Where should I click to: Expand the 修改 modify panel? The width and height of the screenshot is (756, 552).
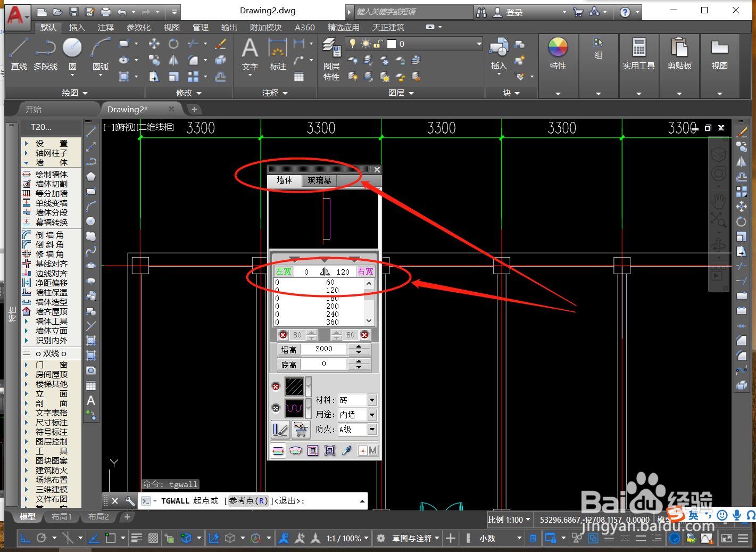[189, 93]
